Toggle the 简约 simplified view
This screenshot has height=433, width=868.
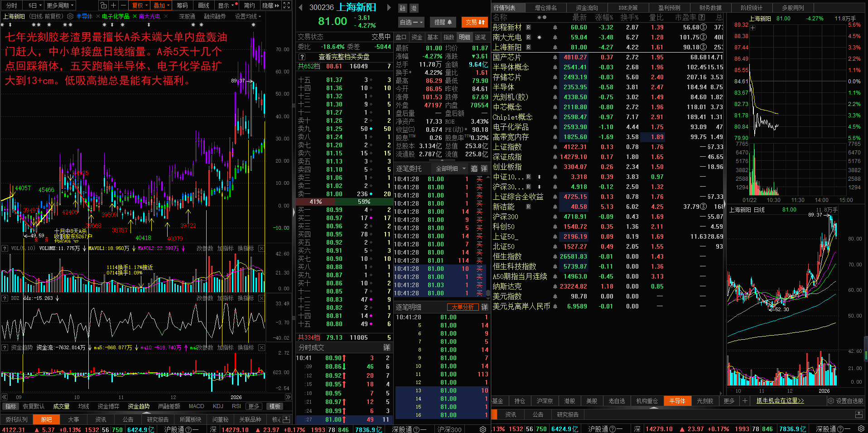point(249,5)
